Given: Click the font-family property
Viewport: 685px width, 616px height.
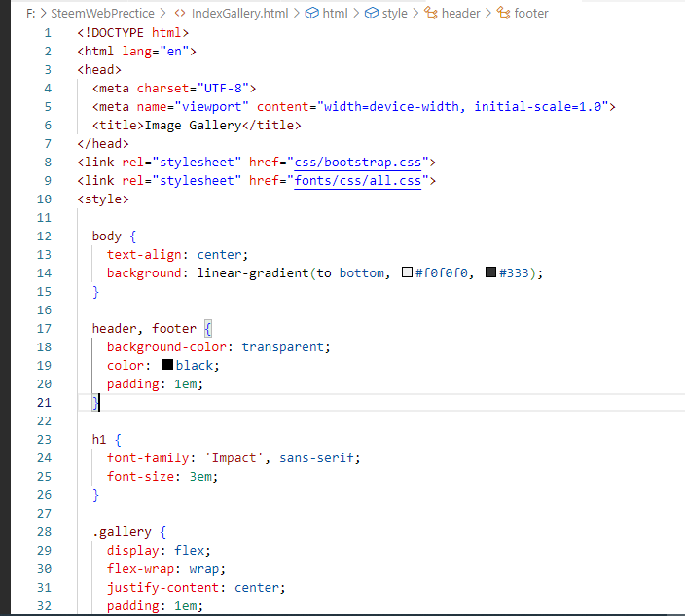Looking at the screenshot, I should click(148, 457).
